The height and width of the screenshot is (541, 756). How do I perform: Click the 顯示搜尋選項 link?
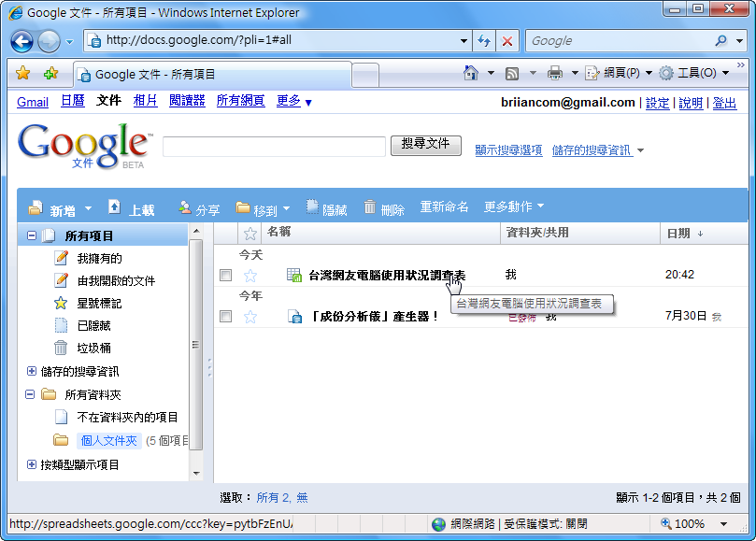(508, 149)
